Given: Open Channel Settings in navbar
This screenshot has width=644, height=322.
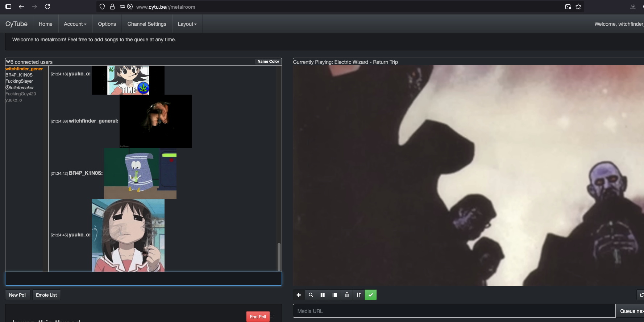Looking at the screenshot, I should [147, 24].
